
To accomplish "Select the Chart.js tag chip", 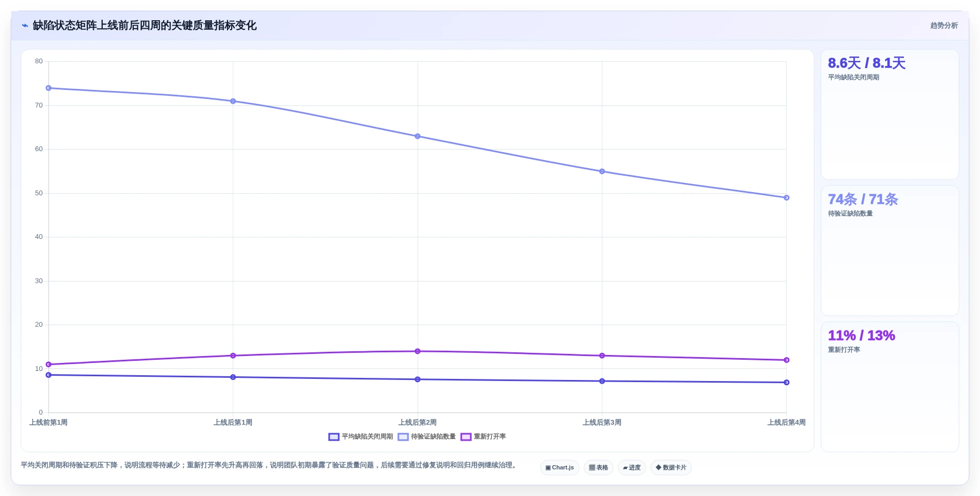I will [x=560, y=468].
